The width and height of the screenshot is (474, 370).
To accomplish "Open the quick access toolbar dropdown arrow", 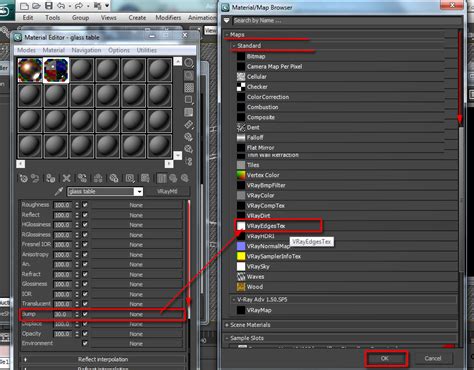I will (107, 6).
